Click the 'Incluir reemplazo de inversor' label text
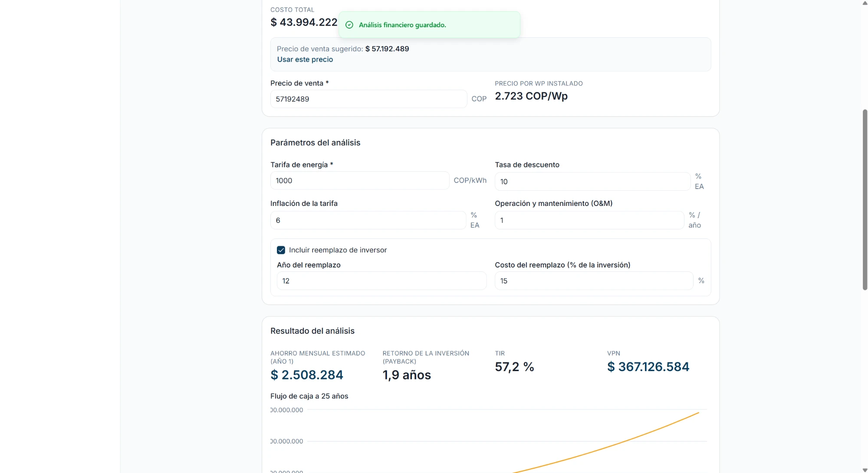This screenshot has width=868, height=473. pyautogui.click(x=338, y=250)
